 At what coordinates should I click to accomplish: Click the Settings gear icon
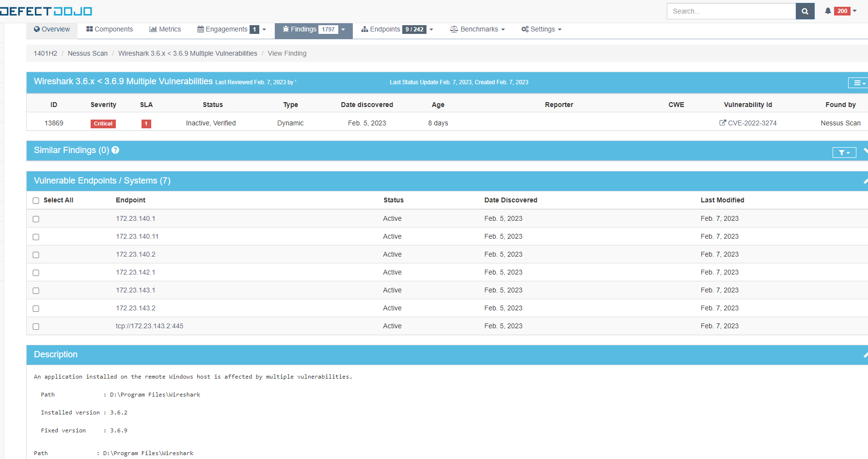point(524,29)
